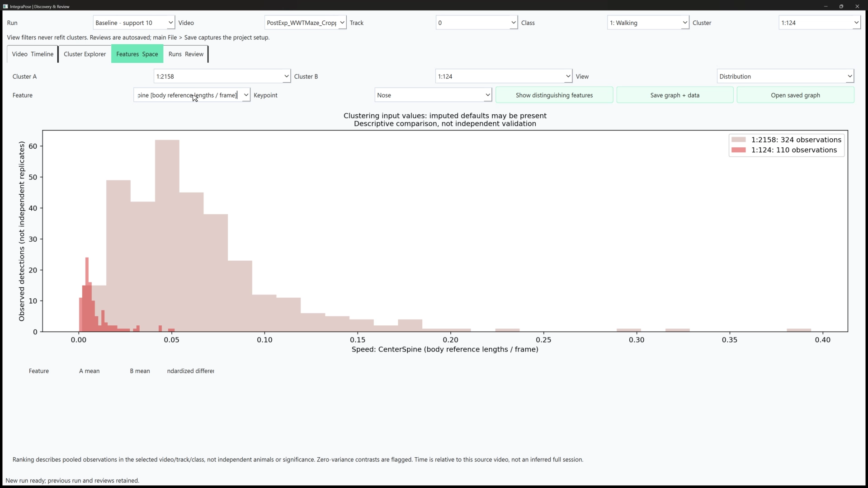Click the IntegraPose app icon in title bar

click(x=5, y=6)
